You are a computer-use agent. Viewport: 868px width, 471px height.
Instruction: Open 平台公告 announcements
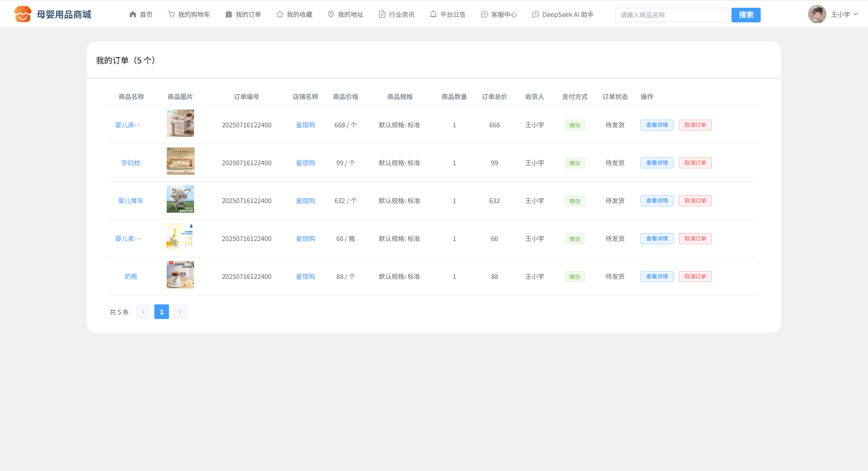tap(447, 15)
